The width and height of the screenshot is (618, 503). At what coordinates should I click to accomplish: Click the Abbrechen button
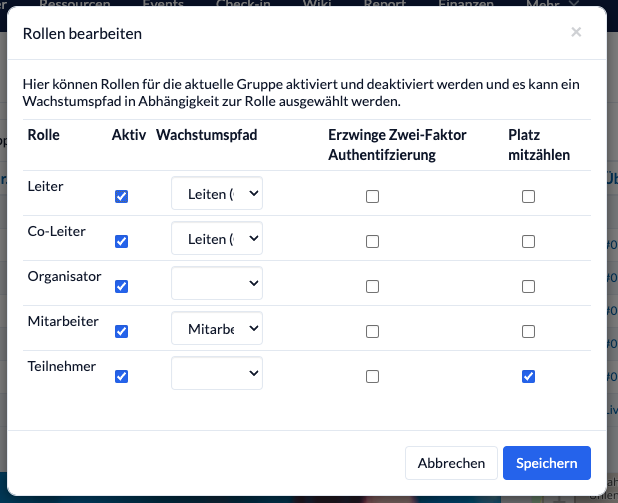click(x=451, y=463)
